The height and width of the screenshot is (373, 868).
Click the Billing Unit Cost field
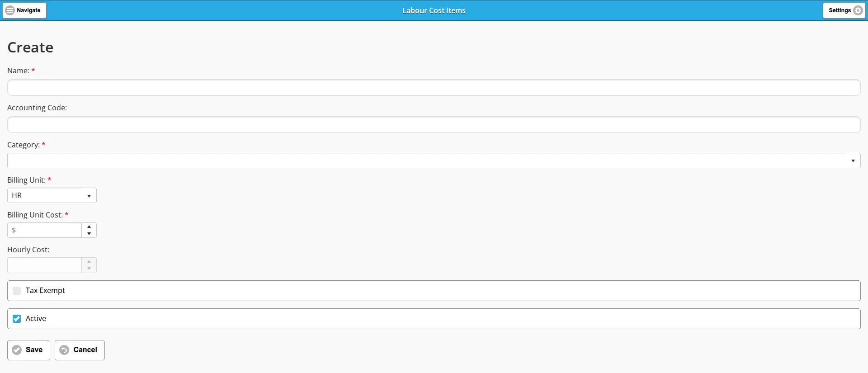point(45,230)
